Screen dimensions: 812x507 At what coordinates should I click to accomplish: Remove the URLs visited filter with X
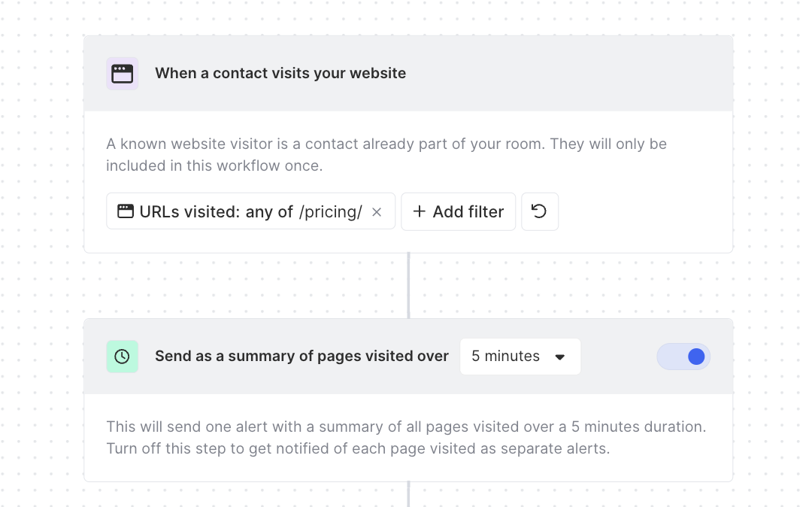point(377,212)
